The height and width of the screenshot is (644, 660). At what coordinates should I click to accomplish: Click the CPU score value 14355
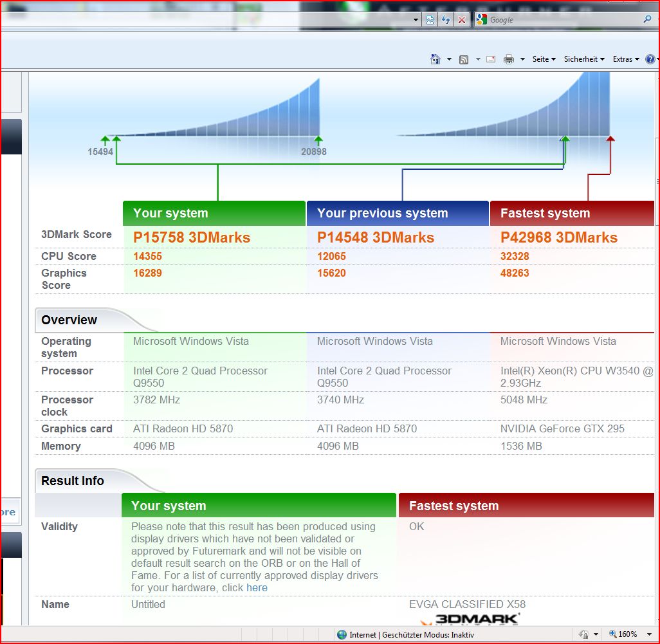pos(147,256)
